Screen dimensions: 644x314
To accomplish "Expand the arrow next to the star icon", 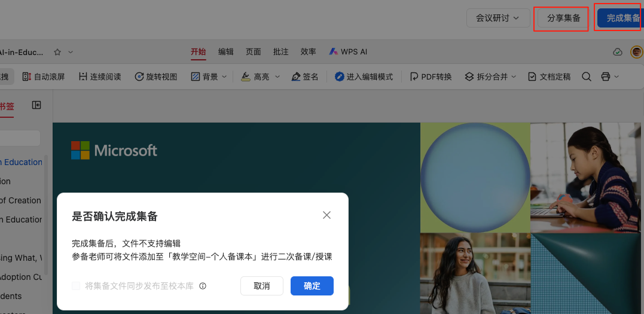I will tap(71, 52).
